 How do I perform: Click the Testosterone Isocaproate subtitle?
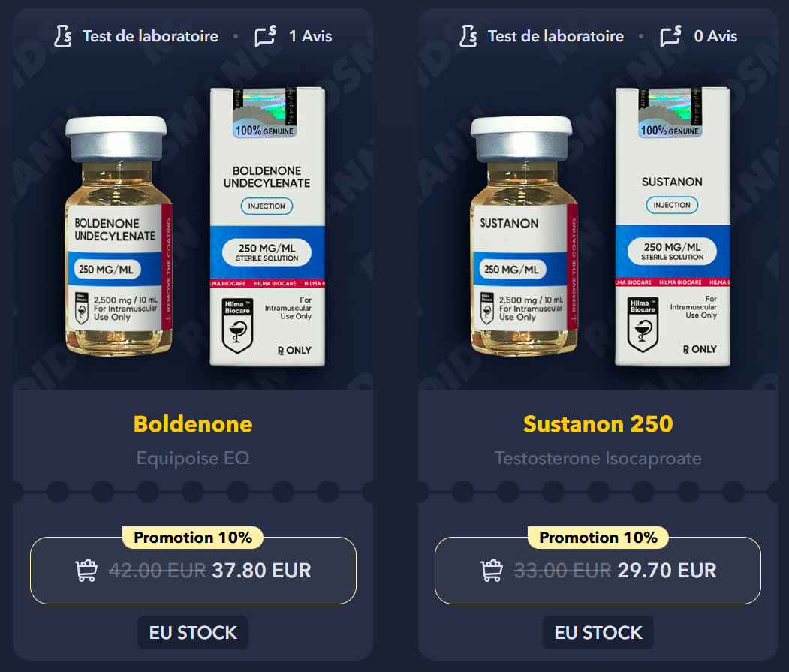(598, 458)
